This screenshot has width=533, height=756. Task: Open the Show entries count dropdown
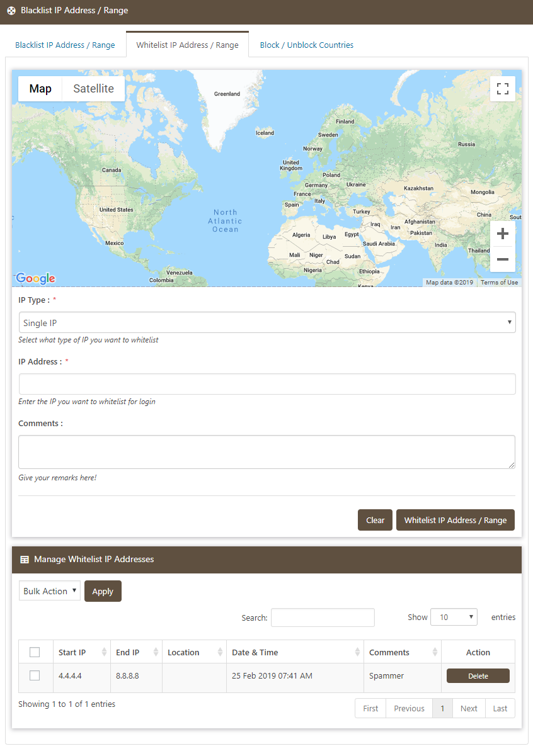[454, 617]
